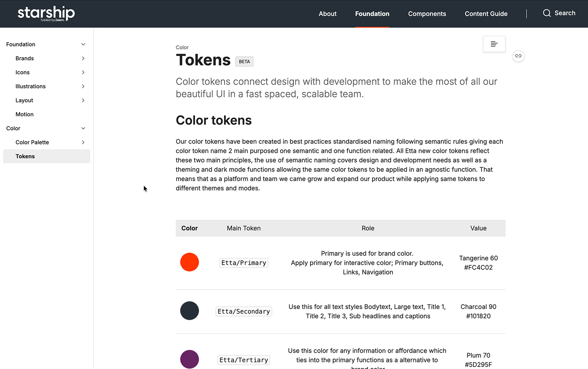The image size is (588, 369).
Task: Click the Value column header
Action: tap(478, 228)
